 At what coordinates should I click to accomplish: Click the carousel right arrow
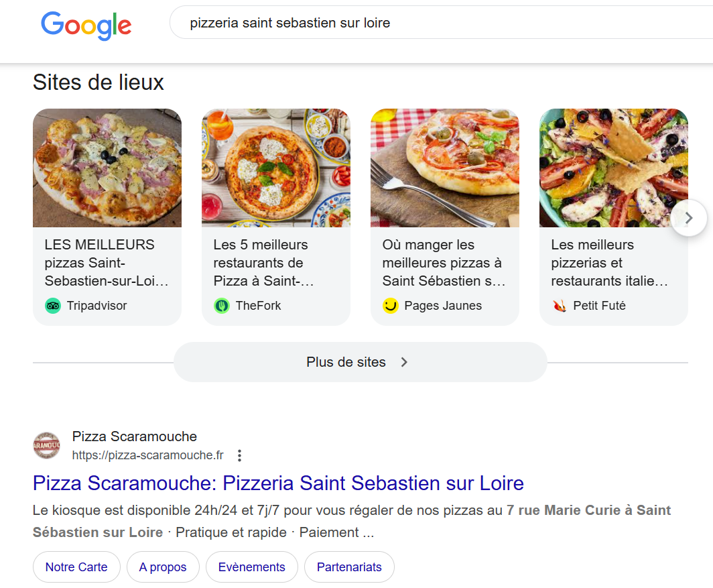[x=688, y=217]
